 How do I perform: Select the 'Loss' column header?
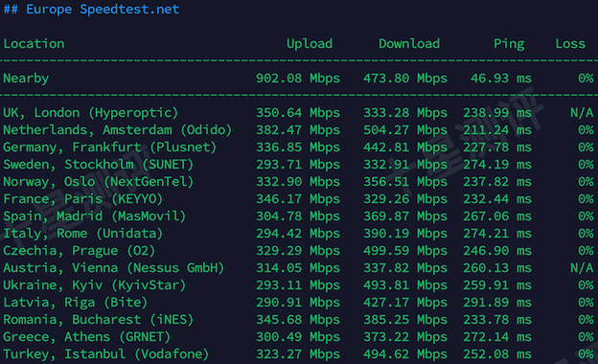pos(570,44)
